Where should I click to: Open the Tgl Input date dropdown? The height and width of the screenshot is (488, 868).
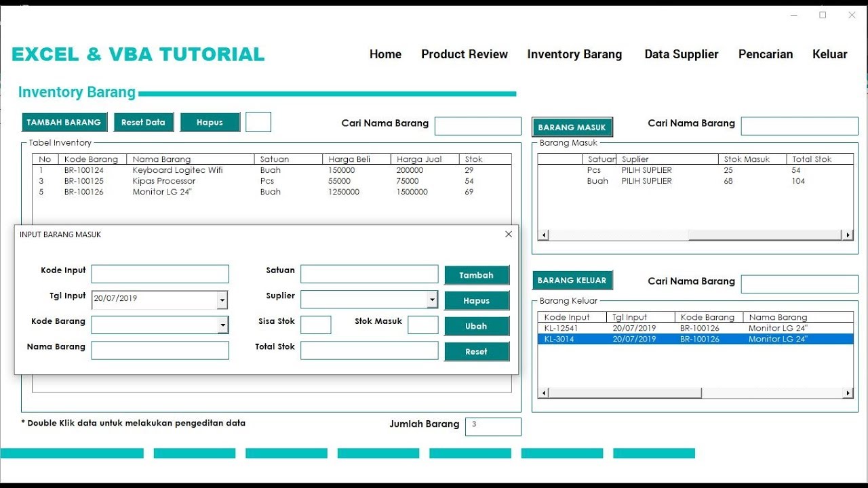coord(222,300)
